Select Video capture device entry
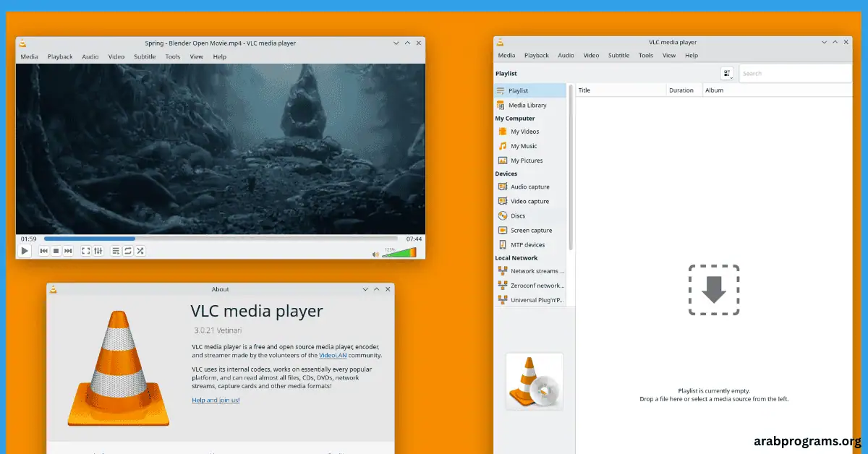Image resolution: width=868 pixels, height=454 pixels. [530, 201]
